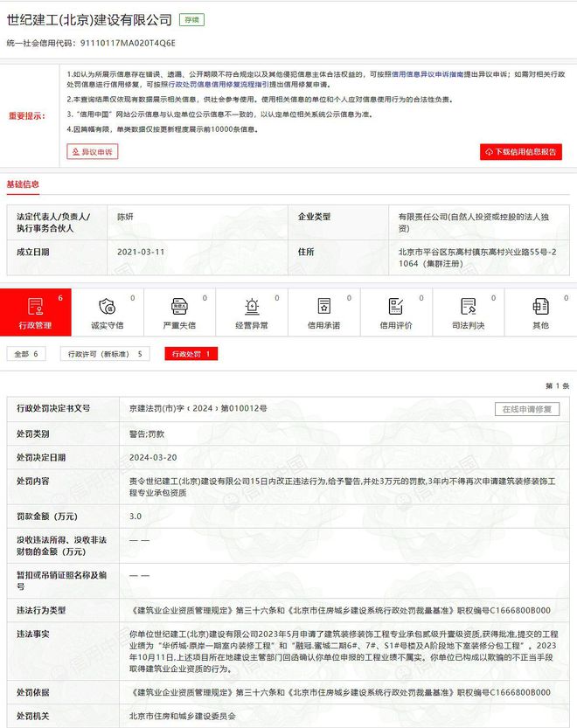Screen dimensions: 577x728
Task: Select fine amount value 3.0
Action: click(136, 517)
